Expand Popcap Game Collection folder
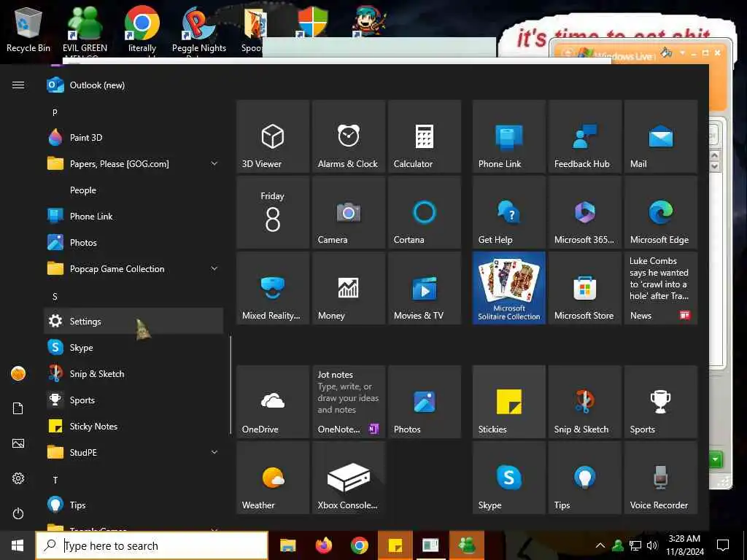747x560 pixels. click(x=133, y=269)
